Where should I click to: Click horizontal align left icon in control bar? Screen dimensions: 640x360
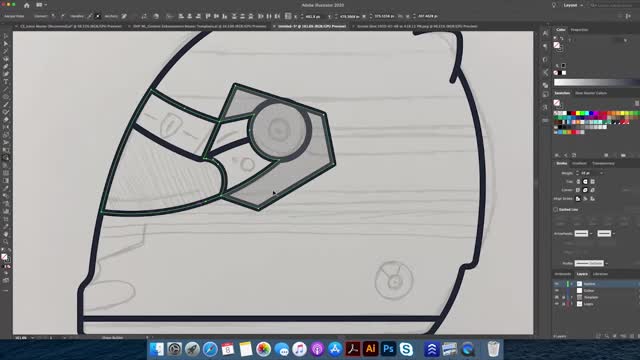(181, 16)
